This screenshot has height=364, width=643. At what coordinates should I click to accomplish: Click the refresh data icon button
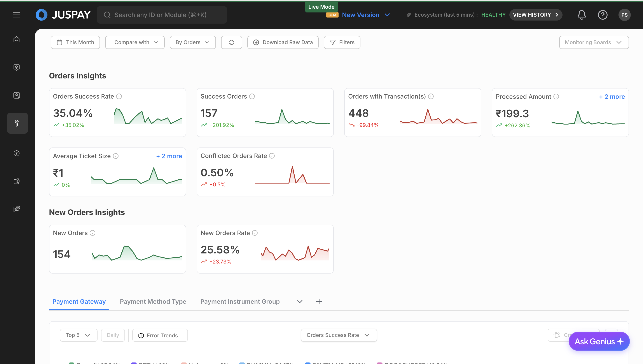[x=231, y=42]
